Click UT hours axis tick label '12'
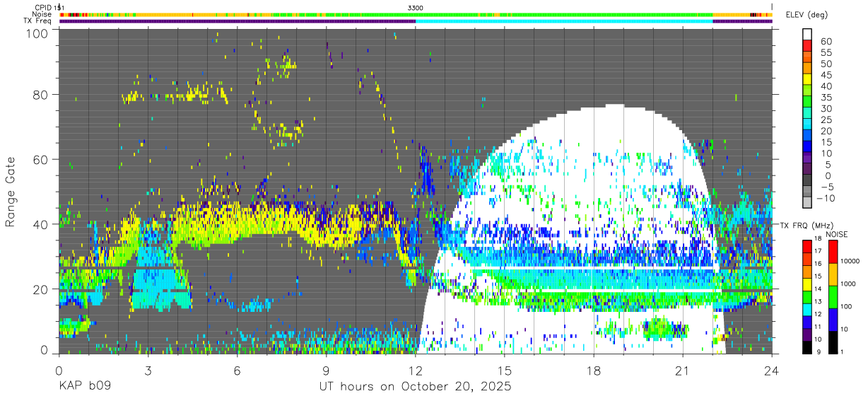 [415, 370]
